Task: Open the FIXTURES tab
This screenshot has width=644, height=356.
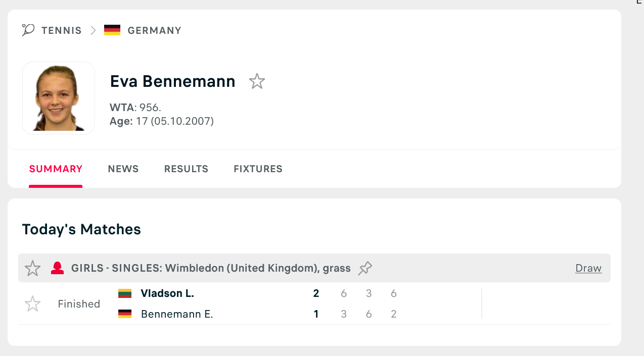Action: pyautogui.click(x=258, y=169)
